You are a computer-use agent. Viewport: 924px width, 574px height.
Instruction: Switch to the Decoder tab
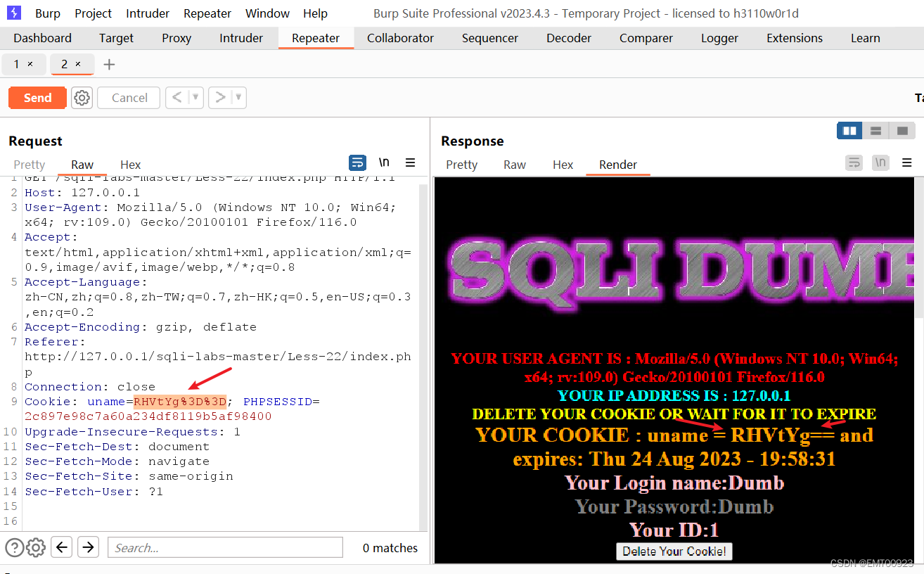(569, 38)
